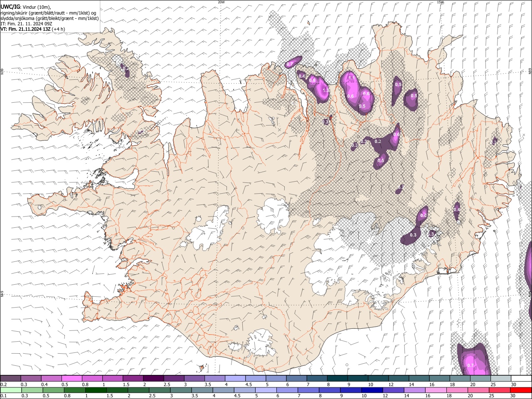Click the lower legend row swatch labeled 18
Image resolution: width=532 pixels, height=399 pixels.
click(457, 390)
